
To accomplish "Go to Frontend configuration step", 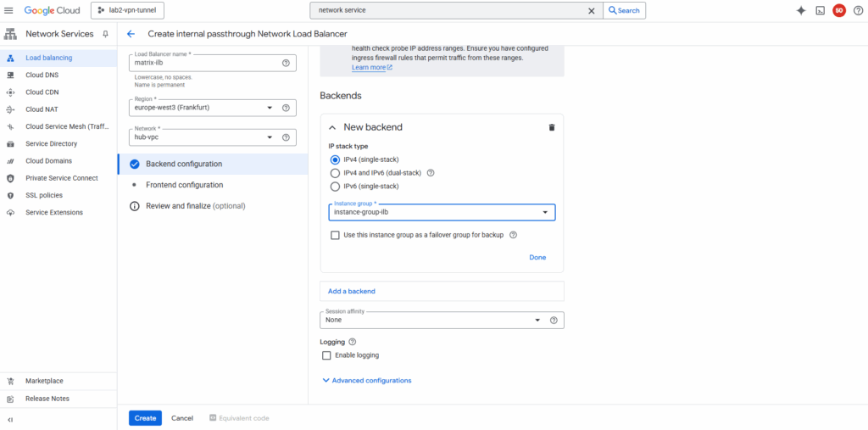I will [184, 185].
